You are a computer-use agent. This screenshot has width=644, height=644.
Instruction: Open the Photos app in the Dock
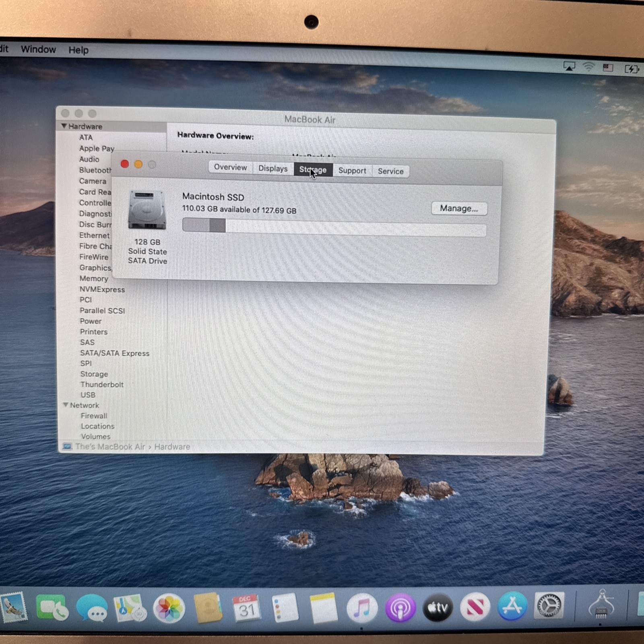[169, 608]
